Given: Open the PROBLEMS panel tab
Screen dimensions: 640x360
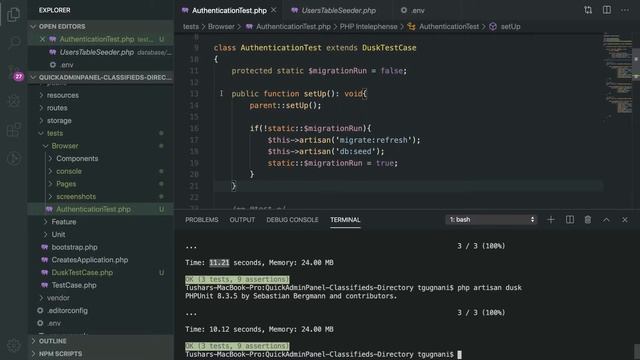Looking at the screenshot, I should pyautogui.click(x=202, y=220).
